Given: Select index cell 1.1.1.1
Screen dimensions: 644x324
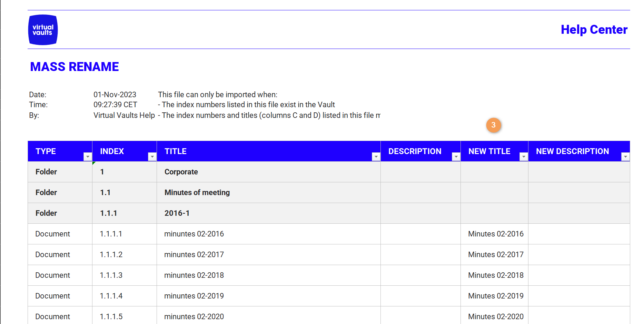Looking at the screenshot, I should [125, 234].
